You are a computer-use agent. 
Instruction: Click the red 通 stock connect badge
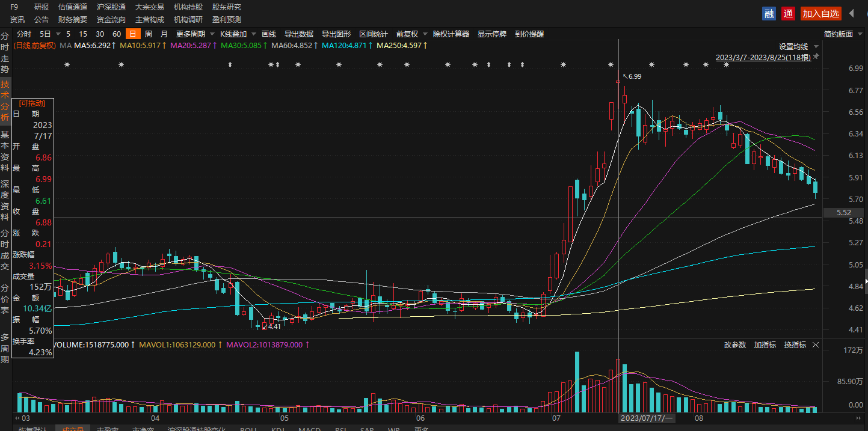coord(788,14)
